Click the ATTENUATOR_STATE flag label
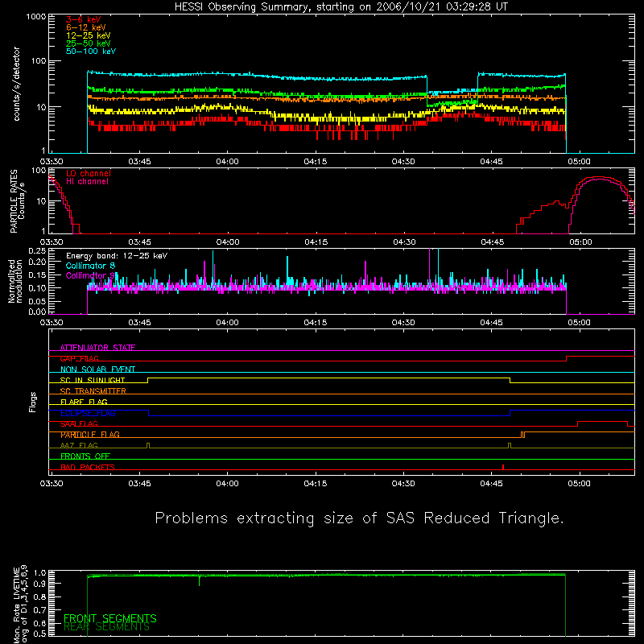 pyautogui.click(x=97, y=348)
